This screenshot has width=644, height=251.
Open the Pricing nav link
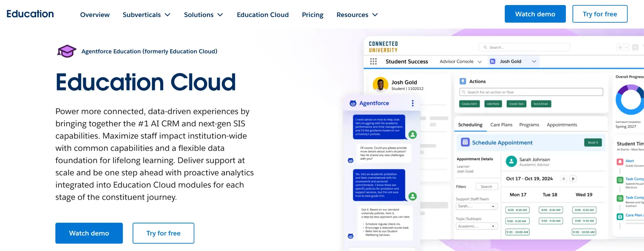(x=313, y=15)
